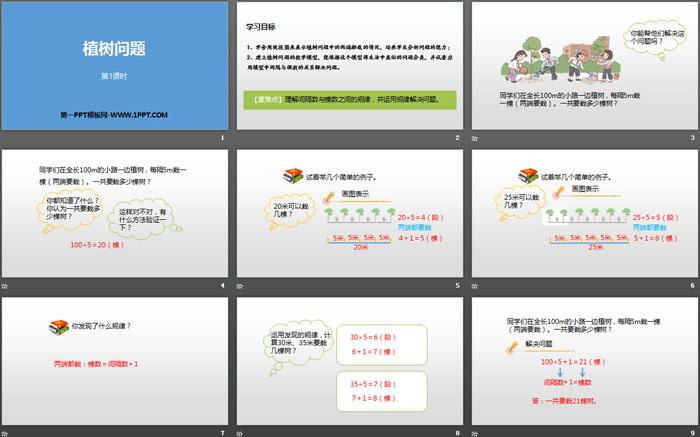Select the 你能帮他们解决这个问题吗 speech bubble
This screenshot has width=700, height=437.
coord(654,40)
